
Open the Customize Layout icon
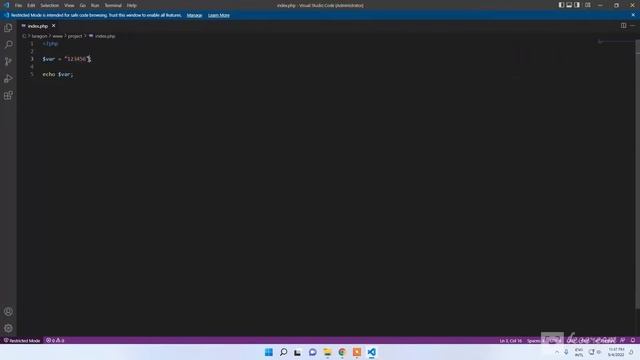click(587, 5)
